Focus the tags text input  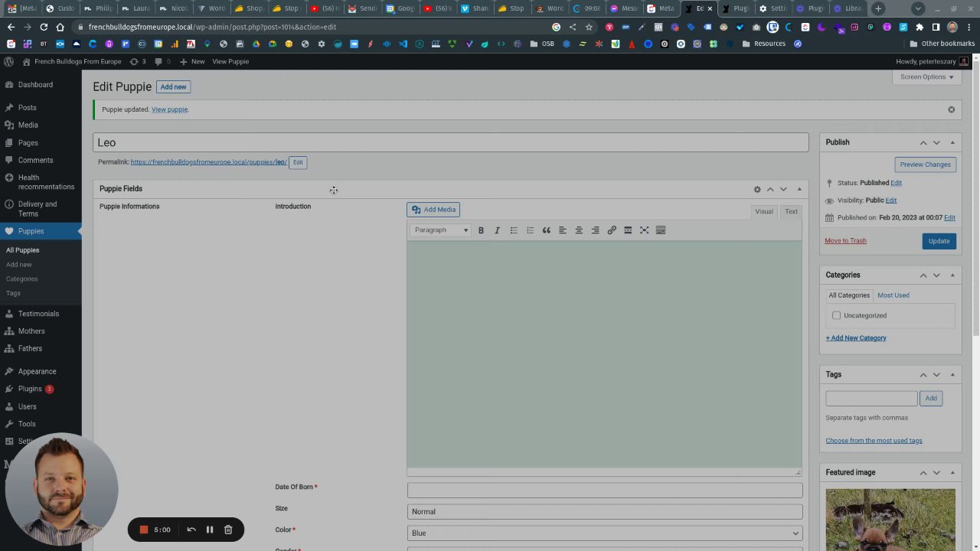[871, 399]
